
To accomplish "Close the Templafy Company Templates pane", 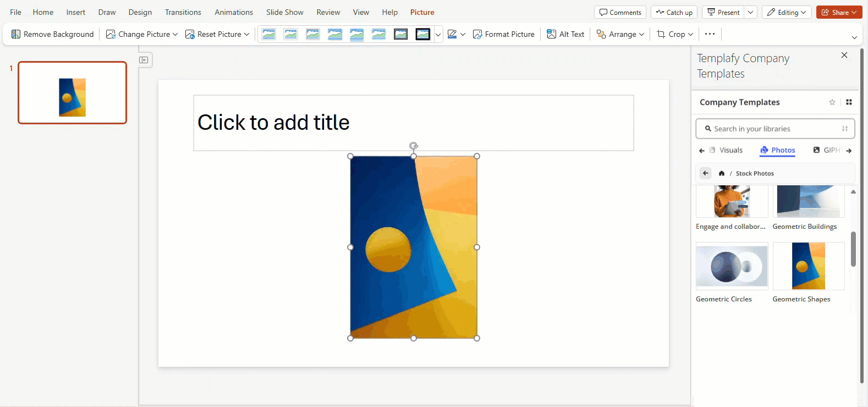I will coord(844,55).
